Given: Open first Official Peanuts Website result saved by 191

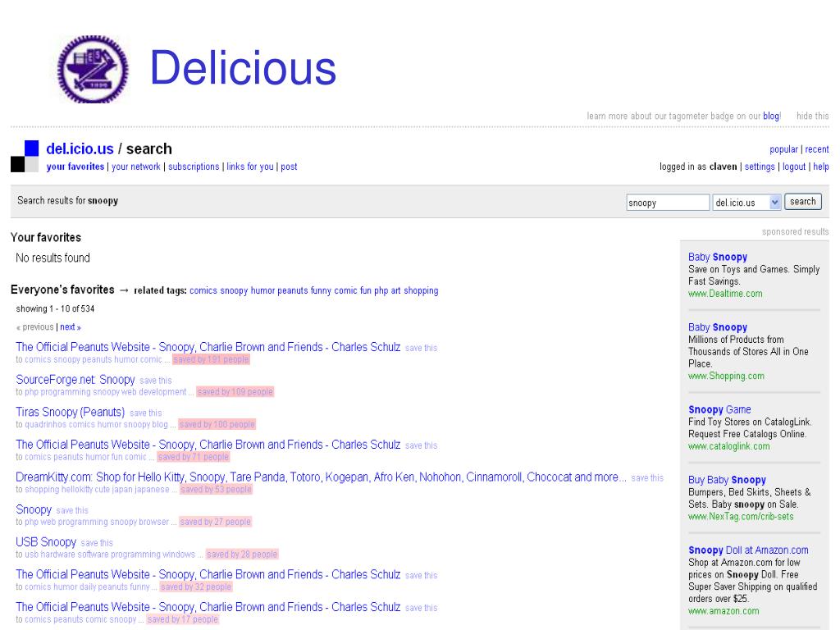Looking at the screenshot, I should (x=208, y=347).
